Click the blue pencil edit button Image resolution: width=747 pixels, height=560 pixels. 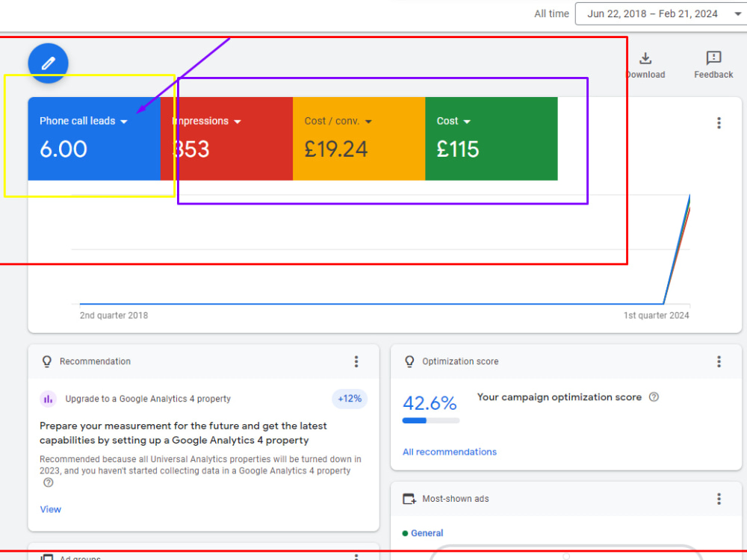(x=48, y=63)
